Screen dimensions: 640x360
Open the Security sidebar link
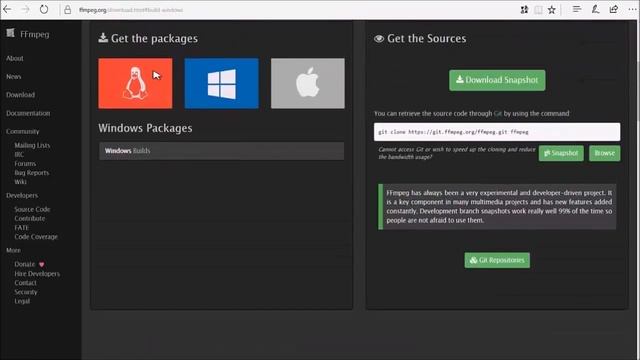pyautogui.click(x=26, y=292)
